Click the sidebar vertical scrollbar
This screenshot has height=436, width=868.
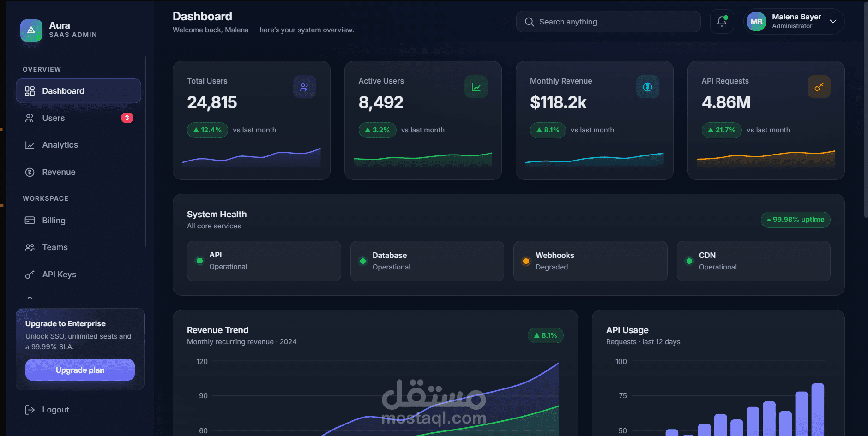(145, 151)
